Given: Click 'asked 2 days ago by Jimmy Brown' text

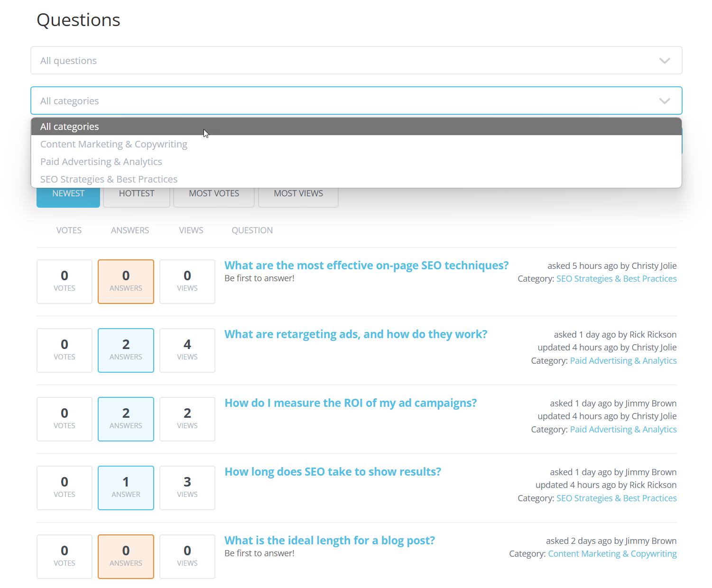Looking at the screenshot, I should point(611,541).
